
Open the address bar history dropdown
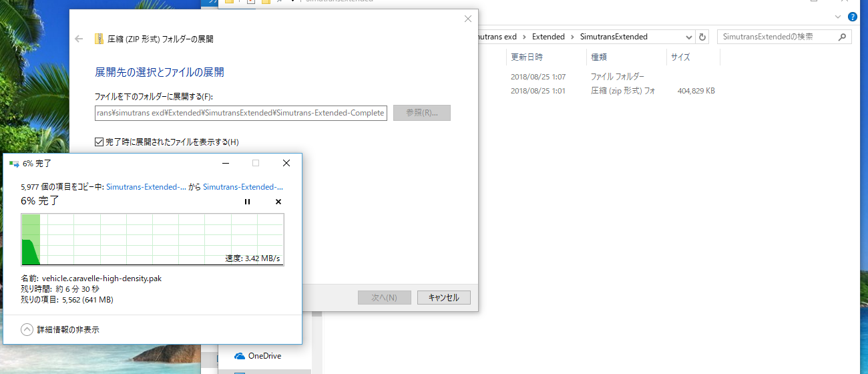click(x=688, y=37)
